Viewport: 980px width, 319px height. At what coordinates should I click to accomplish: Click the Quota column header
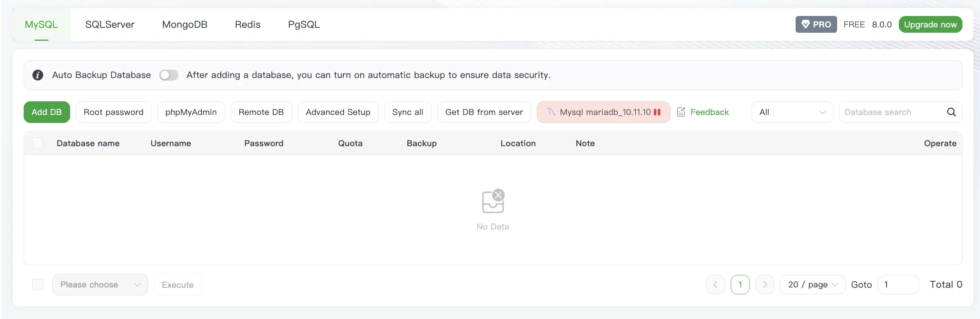350,143
